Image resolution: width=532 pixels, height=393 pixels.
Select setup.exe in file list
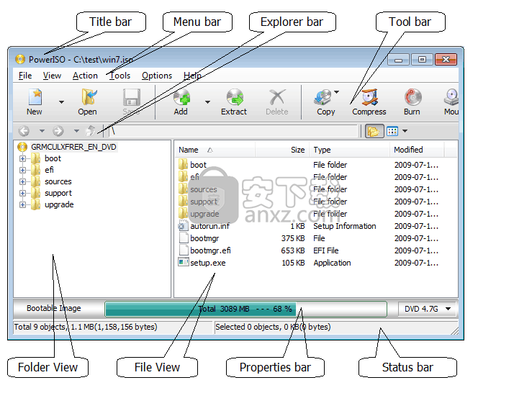(207, 263)
